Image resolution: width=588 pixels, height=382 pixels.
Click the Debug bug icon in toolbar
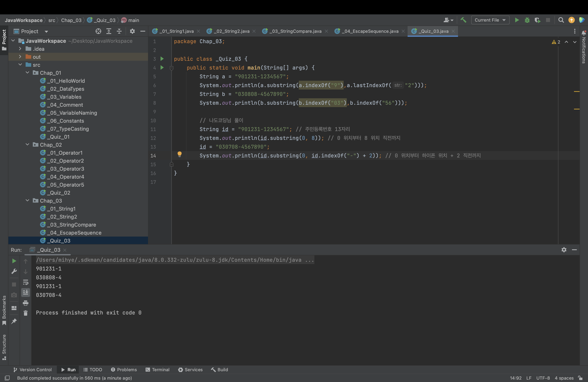click(x=527, y=20)
